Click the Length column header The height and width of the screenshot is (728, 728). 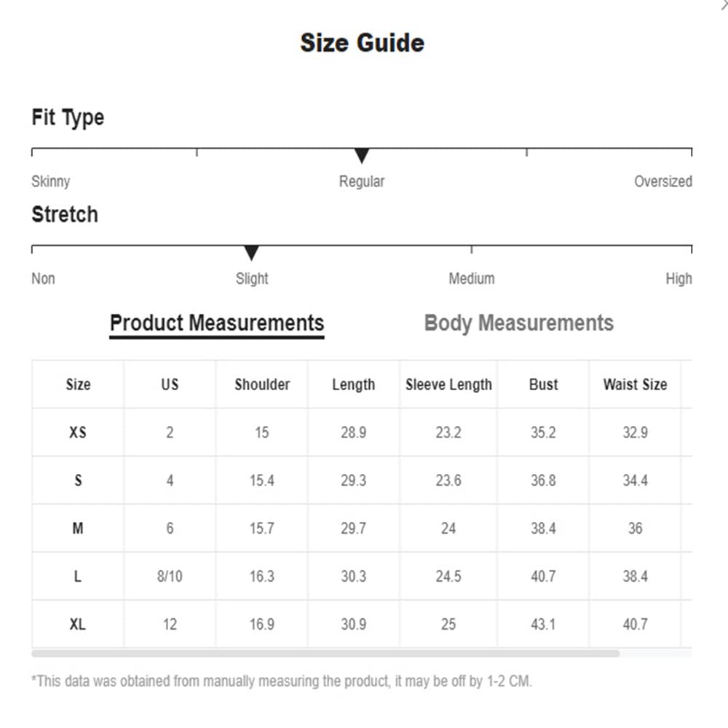click(353, 384)
